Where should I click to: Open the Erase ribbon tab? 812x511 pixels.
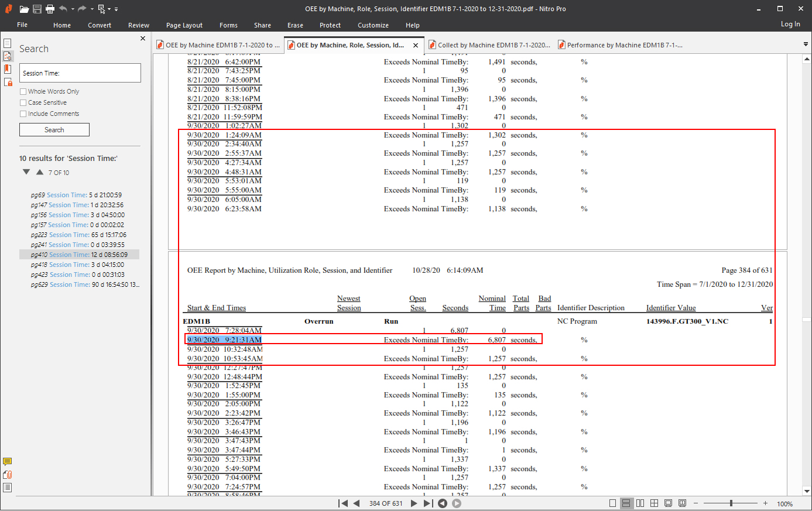[295, 25]
